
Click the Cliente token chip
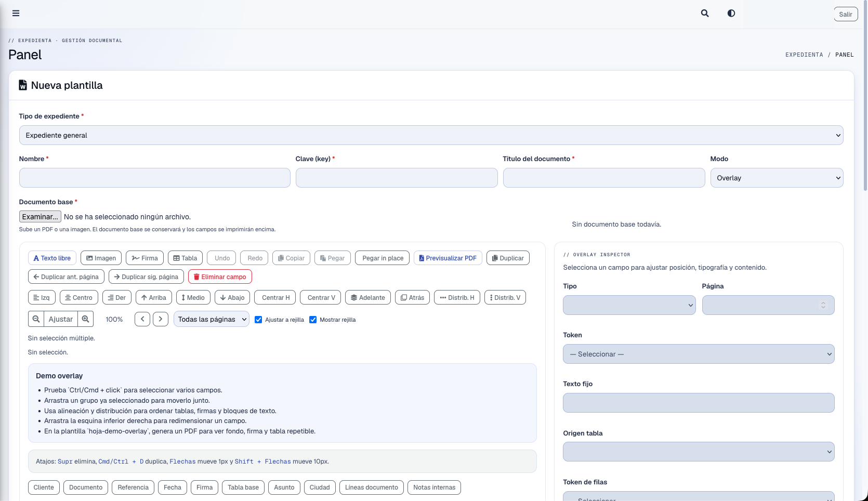point(44,487)
